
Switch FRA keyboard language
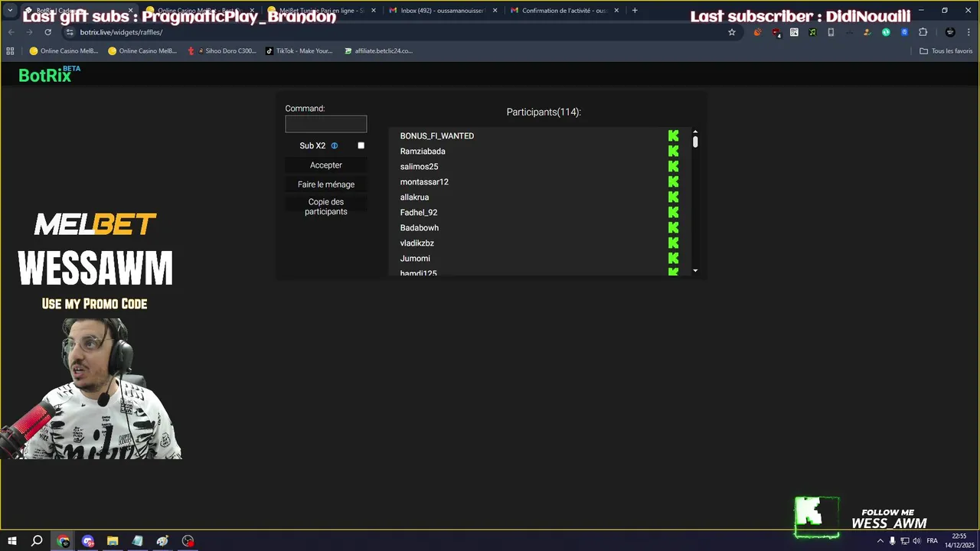pos(932,541)
